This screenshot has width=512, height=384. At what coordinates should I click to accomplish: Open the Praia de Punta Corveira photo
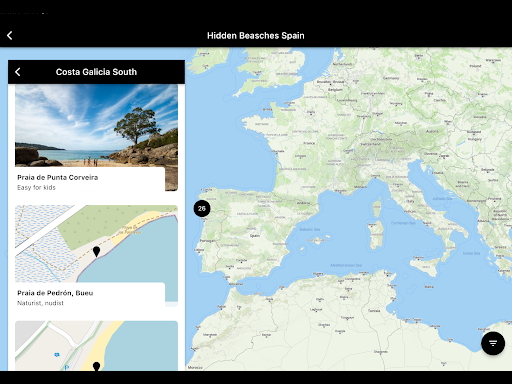96,125
